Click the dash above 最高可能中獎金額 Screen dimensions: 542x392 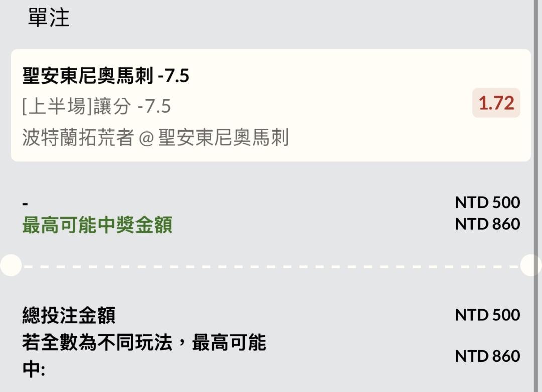pyautogui.click(x=25, y=204)
